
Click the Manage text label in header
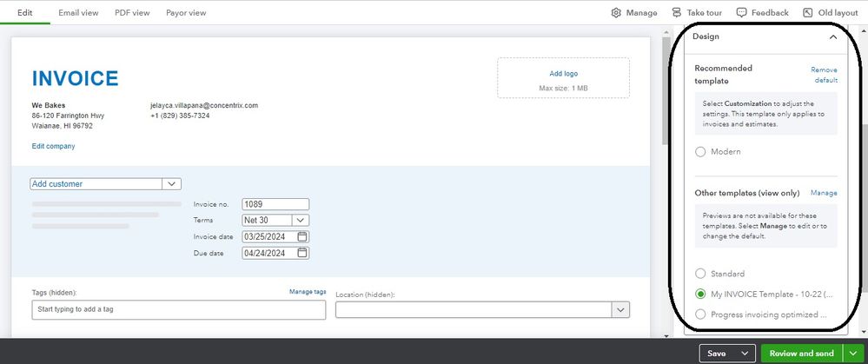(x=641, y=13)
